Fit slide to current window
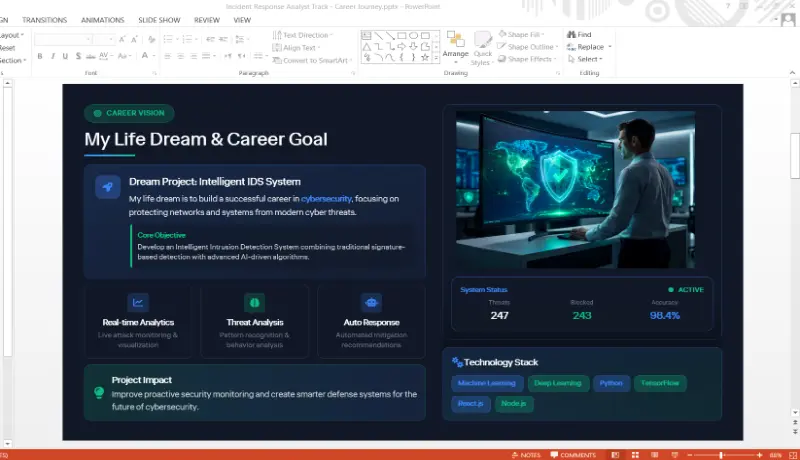This screenshot has height=460, width=800. (793, 455)
